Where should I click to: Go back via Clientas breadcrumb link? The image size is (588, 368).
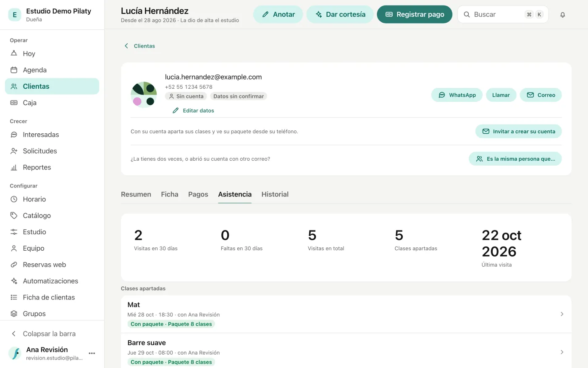(x=140, y=46)
